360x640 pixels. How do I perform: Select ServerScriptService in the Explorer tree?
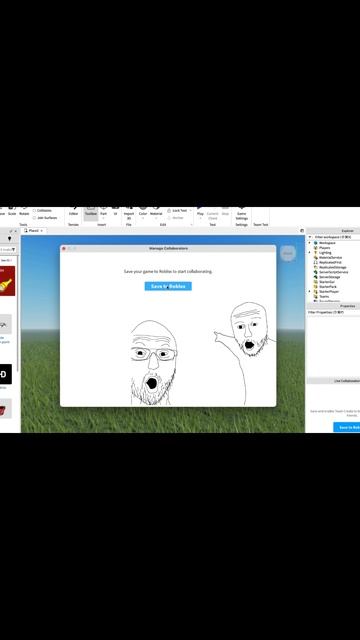click(x=333, y=272)
